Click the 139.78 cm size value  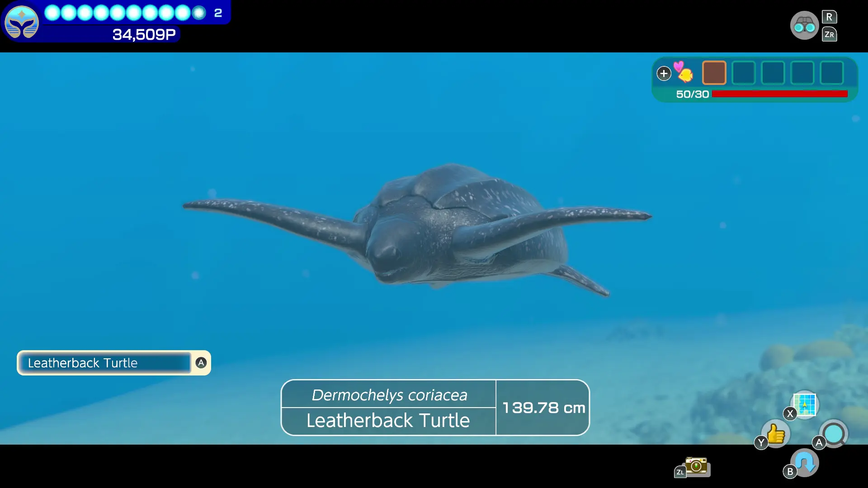coord(544,408)
